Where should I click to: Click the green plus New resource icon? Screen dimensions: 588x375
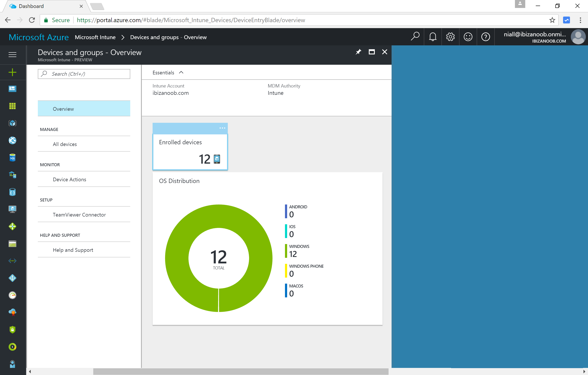pyautogui.click(x=12, y=72)
